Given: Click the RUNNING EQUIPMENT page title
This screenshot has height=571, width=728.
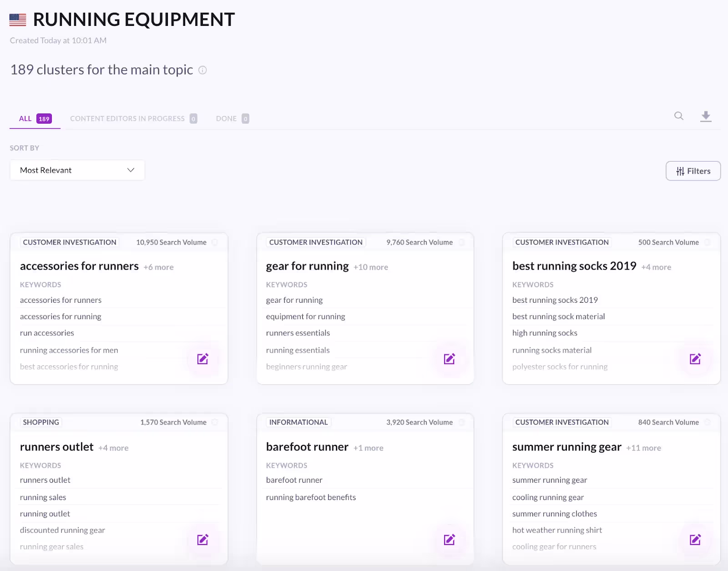Looking at the screenshot, I should click(134, 20).
